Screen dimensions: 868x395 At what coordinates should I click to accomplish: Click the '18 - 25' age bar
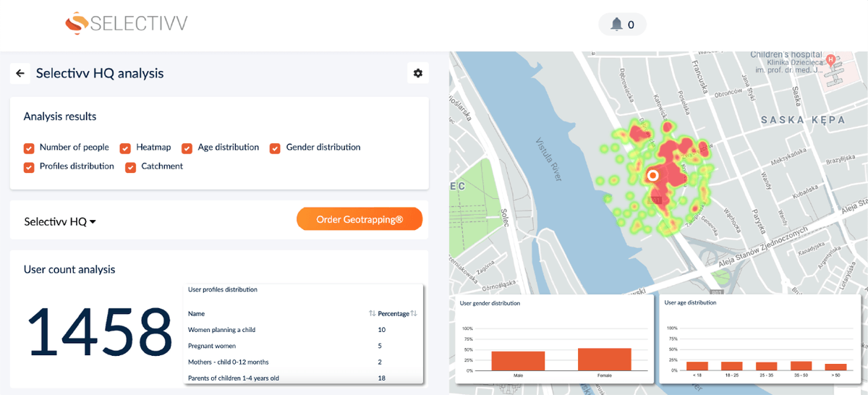(x=731, y=366)
